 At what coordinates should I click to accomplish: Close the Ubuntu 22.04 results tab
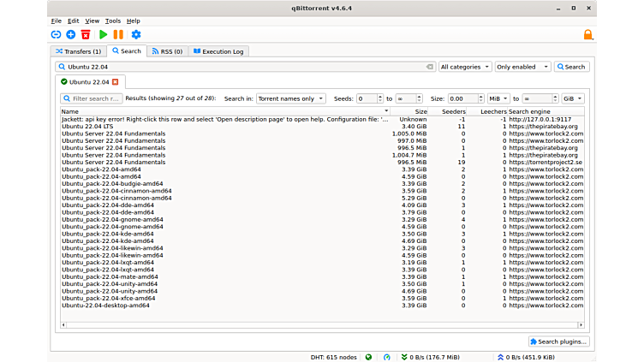[x=115, y=82]
